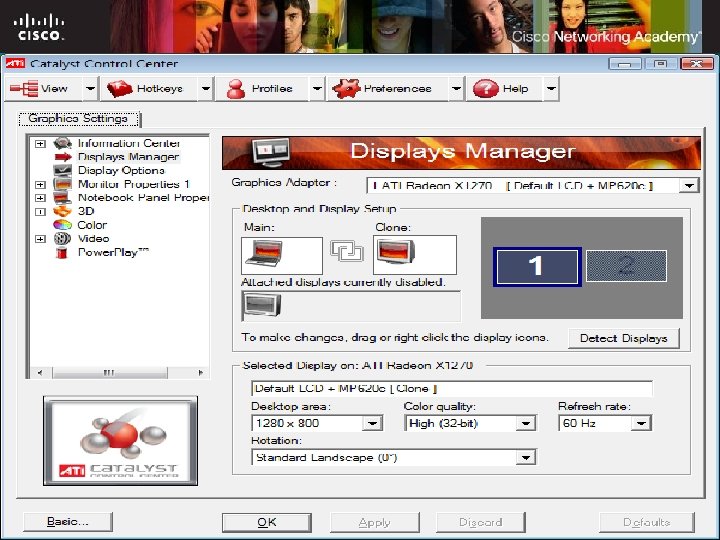Click the PowerPlay battery icon
This screenshot has width=720, height=540.
coord(62,253)
